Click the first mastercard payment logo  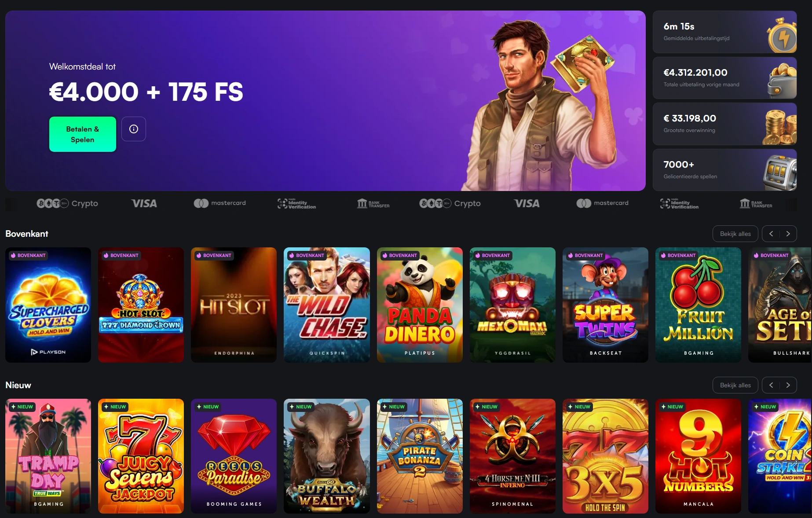click(x=219, y=203)
